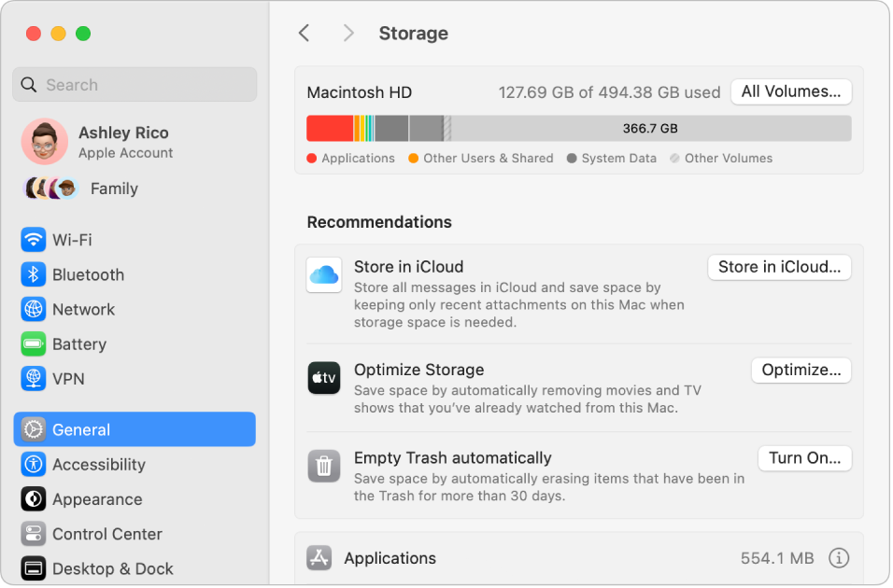The height and width of the screenshot is (588, 893).
Task: Open All Volumes view
Action: [x=791, y=91]
